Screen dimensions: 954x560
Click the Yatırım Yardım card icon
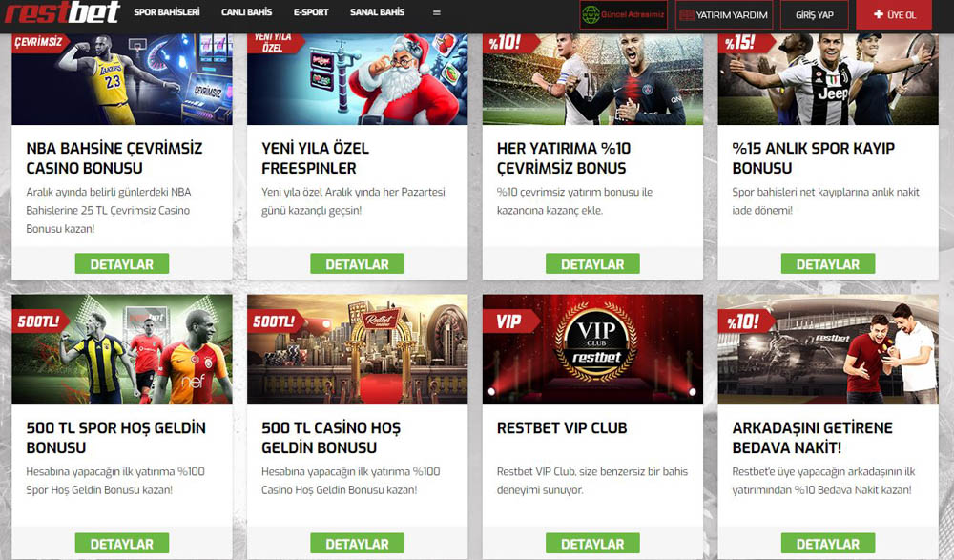[x=686, y=15]
